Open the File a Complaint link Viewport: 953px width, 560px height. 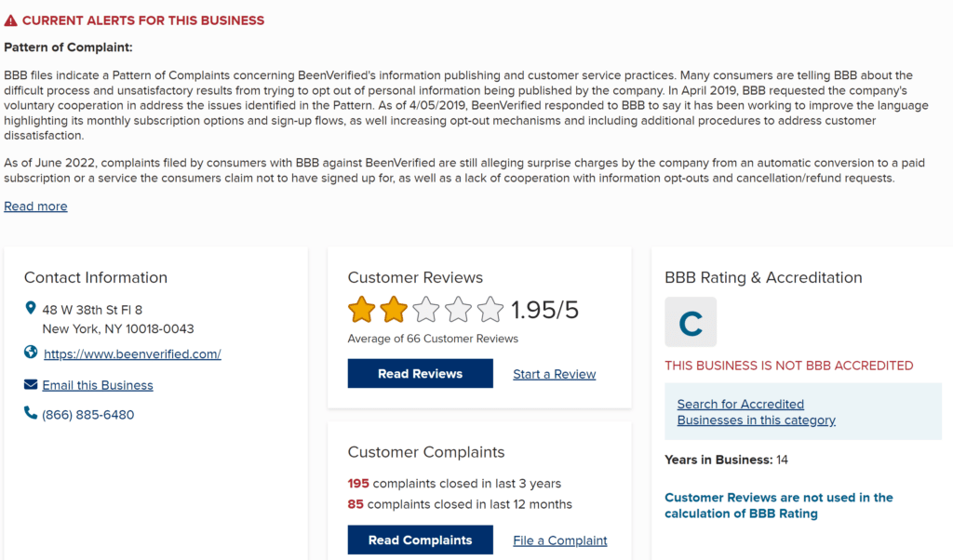pyautogui.click(x=559, y=540)
